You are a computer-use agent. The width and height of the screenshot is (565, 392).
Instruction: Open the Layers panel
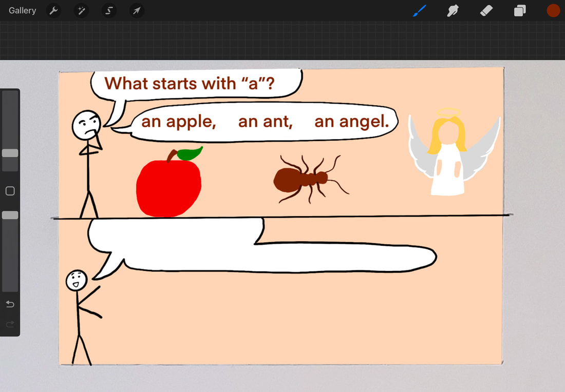520,10
